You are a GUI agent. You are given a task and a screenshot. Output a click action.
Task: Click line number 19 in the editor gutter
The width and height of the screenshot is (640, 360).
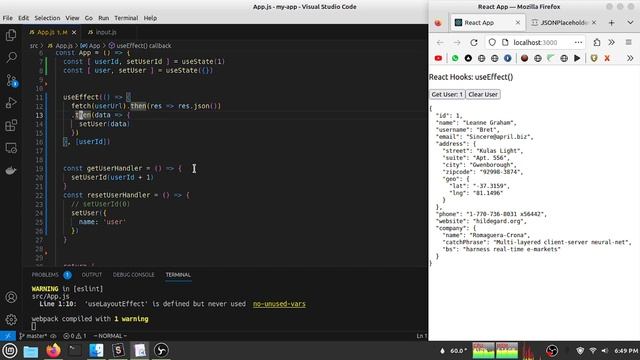(39, 169)
